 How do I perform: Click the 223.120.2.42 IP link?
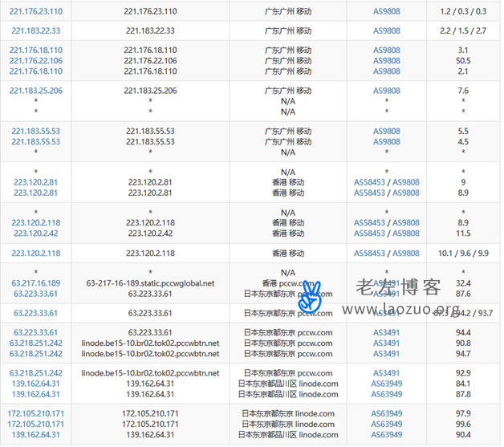[x=36, y=234]
